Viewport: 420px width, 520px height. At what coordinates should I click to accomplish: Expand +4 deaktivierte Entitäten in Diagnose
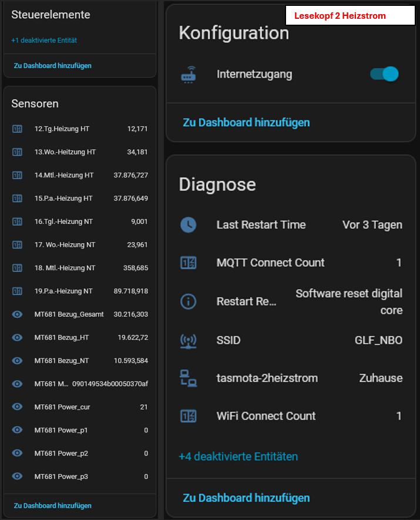[x=238, y=457]
